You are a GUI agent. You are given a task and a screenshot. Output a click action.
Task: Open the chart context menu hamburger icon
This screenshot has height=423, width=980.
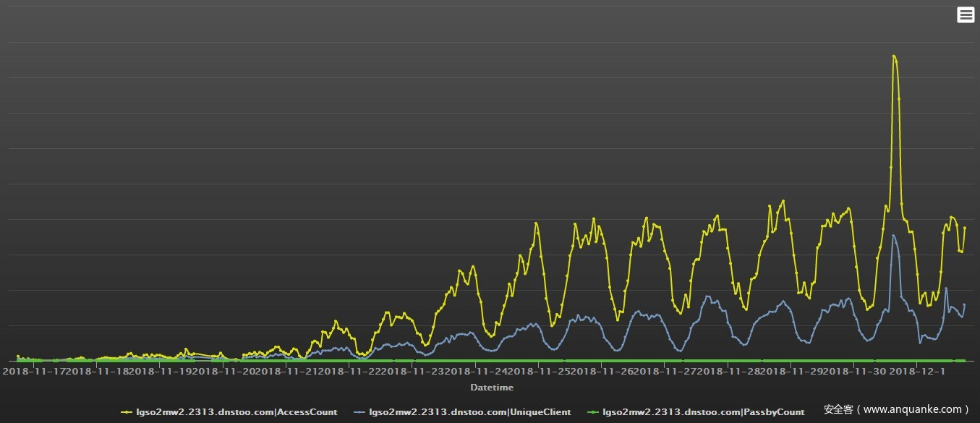966,14
